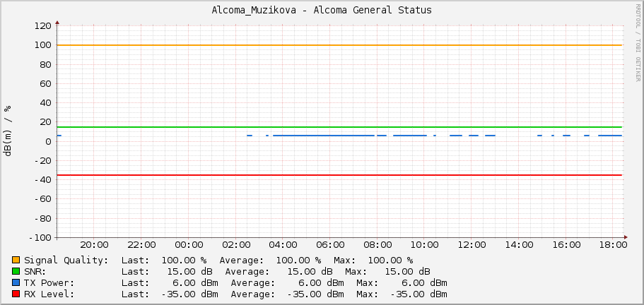
Task: Click the orange Signal Quality line on graph
Action: tap(339, 45)
